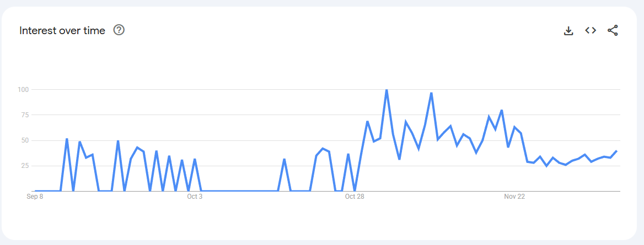Click the first data point at Sep 8
This screenshot has width=644, height=245.
(35, 191)
